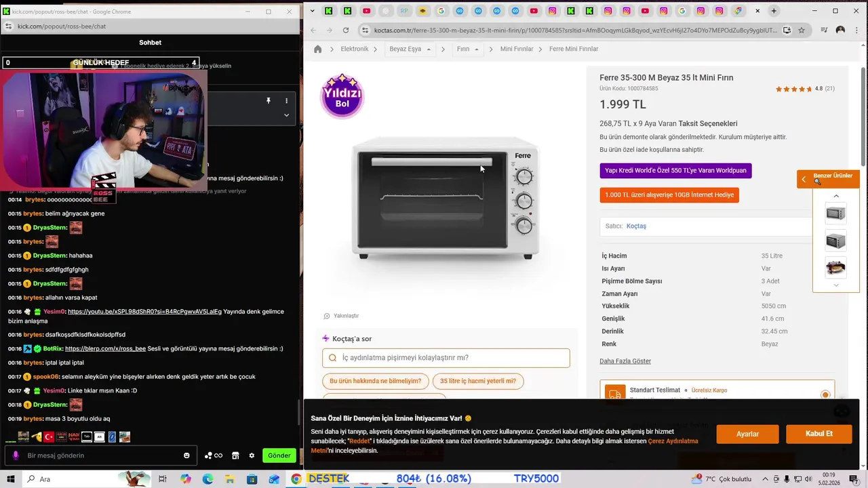The width and height of the screenshot is (868, 488).
Task: Expand the Beyaz Eşya breadcrumb dropdown
Action: 429,49
